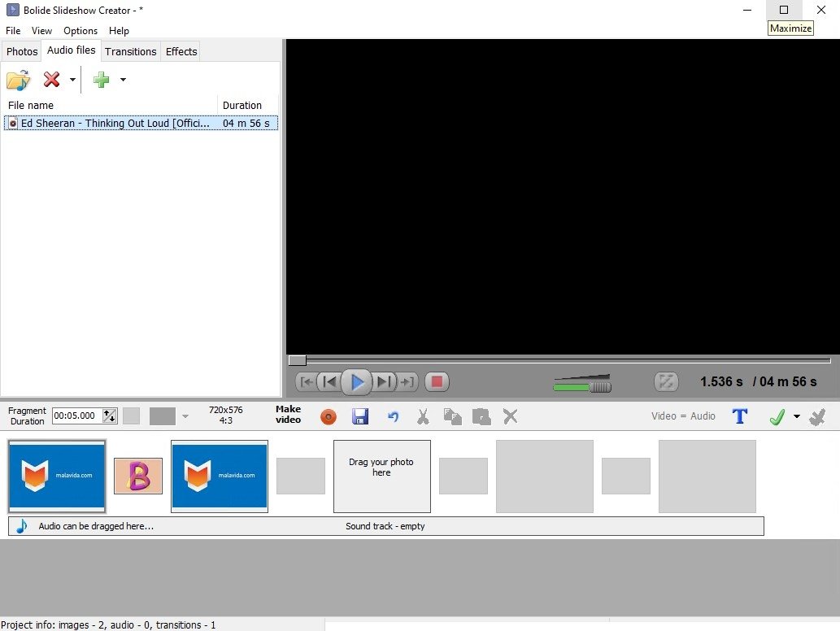Skip to the next slide
840x631 pixels.
pos(384,382)
